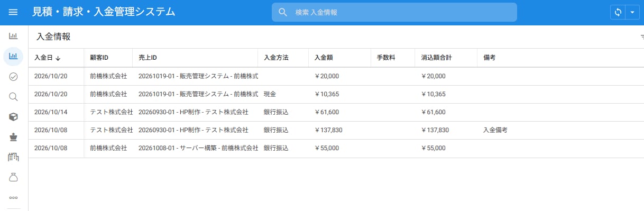Click the magnifier icon in search bar
This screenshot has height=211, width=644.
click(x=283, y=12)
